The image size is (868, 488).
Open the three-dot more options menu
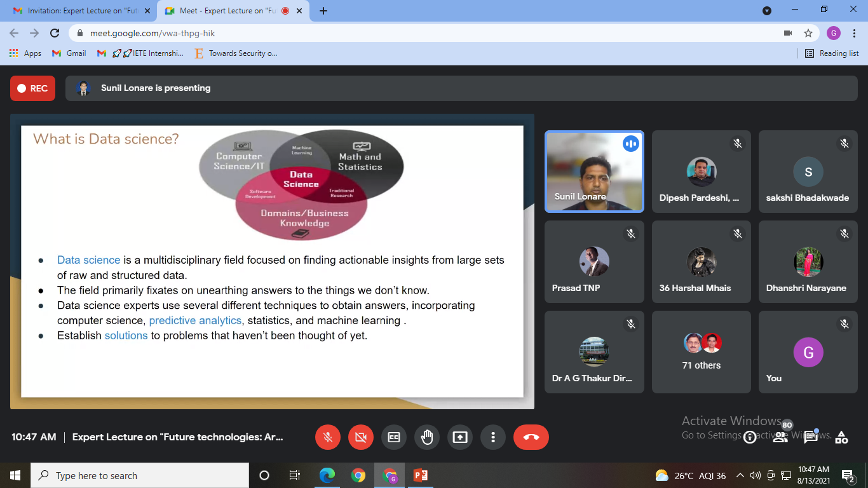point(493,437)
